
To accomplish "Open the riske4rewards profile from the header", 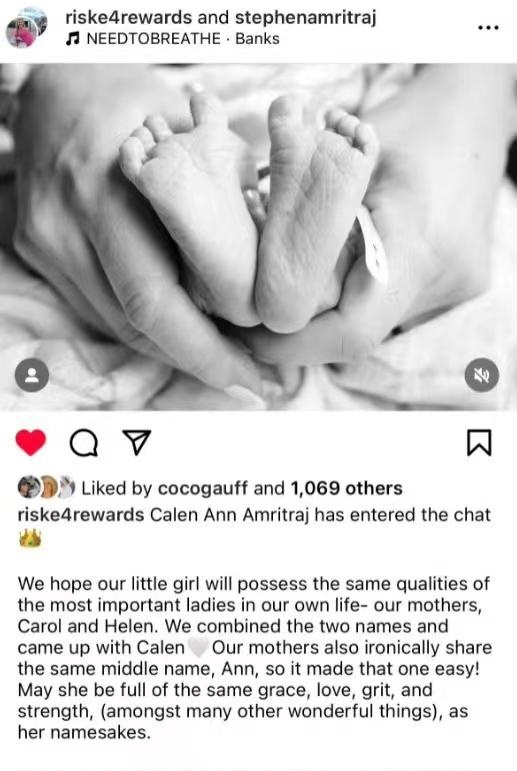I will pos(128,17).
